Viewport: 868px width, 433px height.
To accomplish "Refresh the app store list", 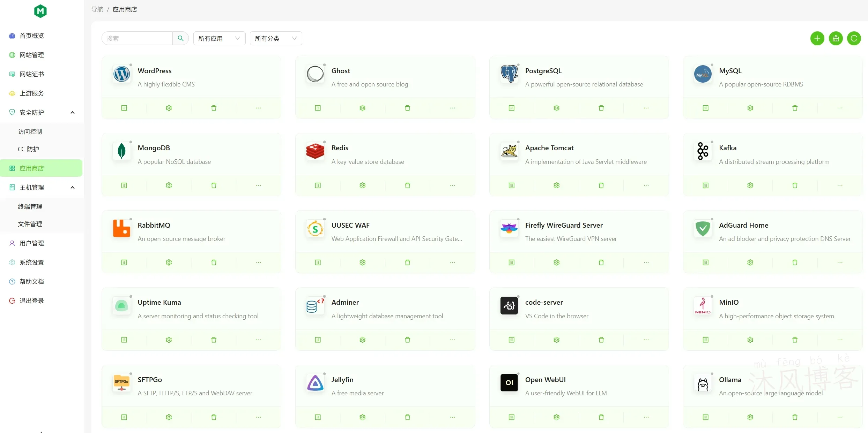I will tap(854, 38).
